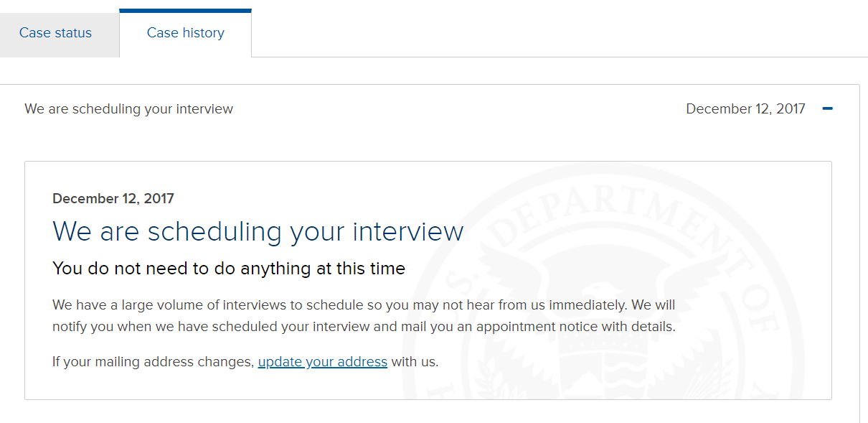Select the Case history tab
Screen dimensions: 868x423
185,33
